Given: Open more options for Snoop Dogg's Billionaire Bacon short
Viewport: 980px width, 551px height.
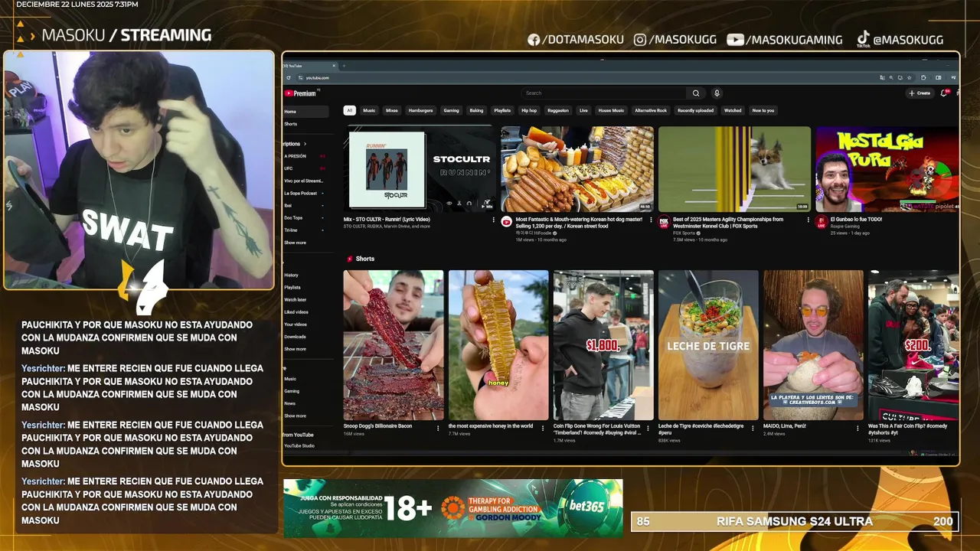Looking at the screenshot, I should click(438, 428).
